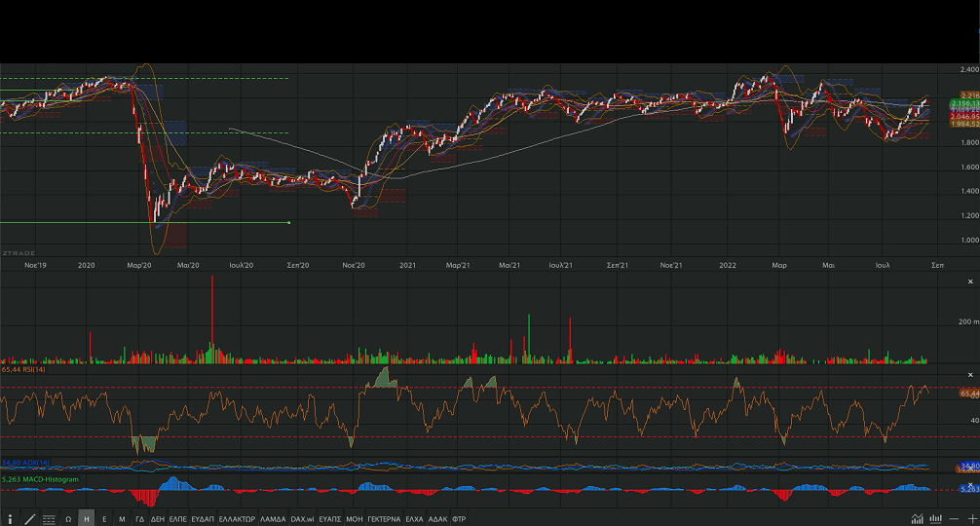This screenshot has width=980, height=526.
Task: Click the 65,44 RSI value marker
Action: [x=968, y=393]
